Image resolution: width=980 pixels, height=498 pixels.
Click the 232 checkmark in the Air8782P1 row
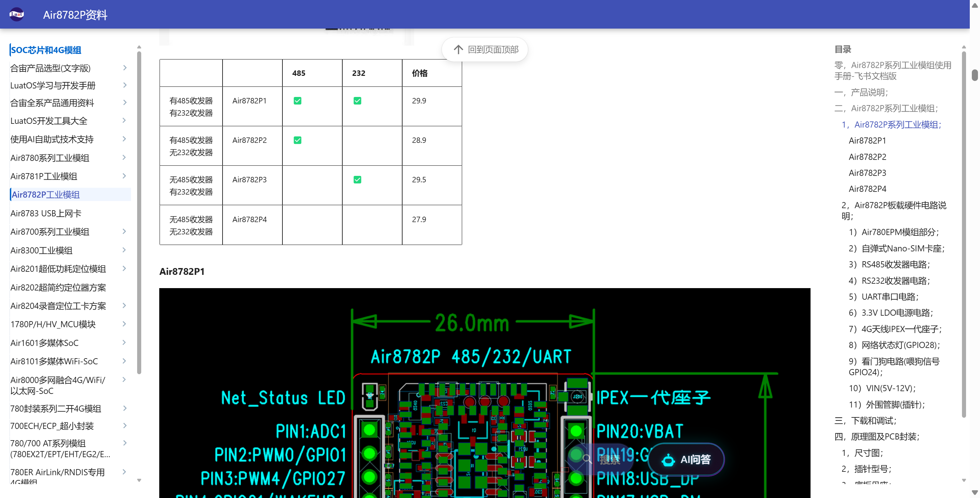[x=357, y=101]
